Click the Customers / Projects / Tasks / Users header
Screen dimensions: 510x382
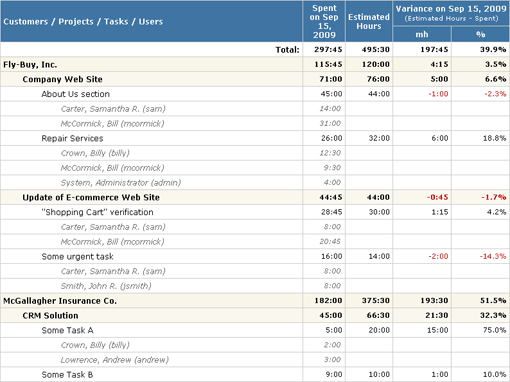click(x=83, y=22)
